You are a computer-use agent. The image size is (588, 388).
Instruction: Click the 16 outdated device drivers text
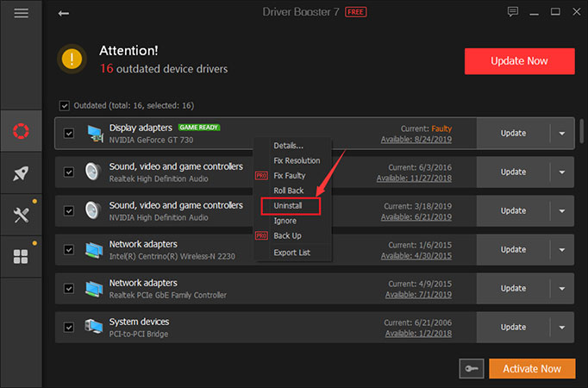click(x=164, y=69)
